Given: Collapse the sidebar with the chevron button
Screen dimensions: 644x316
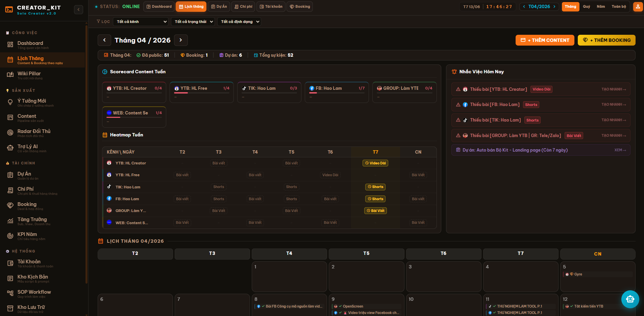Looking at the screenshot, I should tap(78, 9).
